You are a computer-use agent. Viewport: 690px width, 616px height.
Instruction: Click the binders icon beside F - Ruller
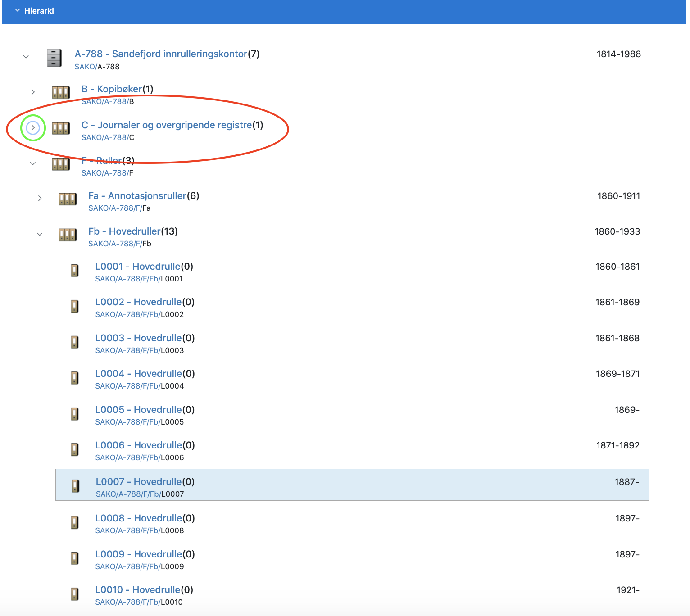[61, 164]
